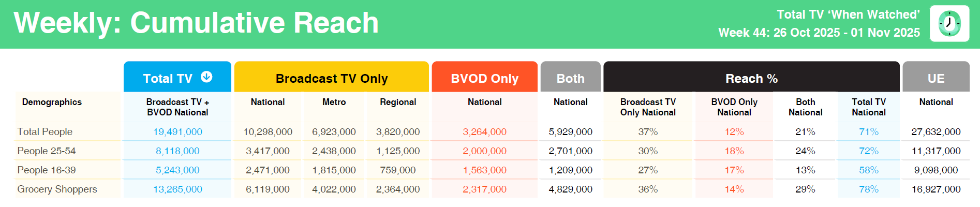This screenshot has height=207, width=980.
Task: Select the Total People row label
Action: (x=45, y=131)
